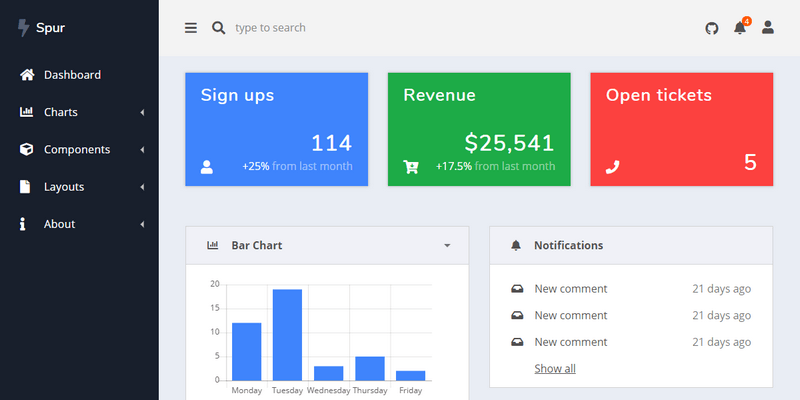Click the shopping cart icon in Revenue
Screen dimensions: 800x400
pos(410,167)
